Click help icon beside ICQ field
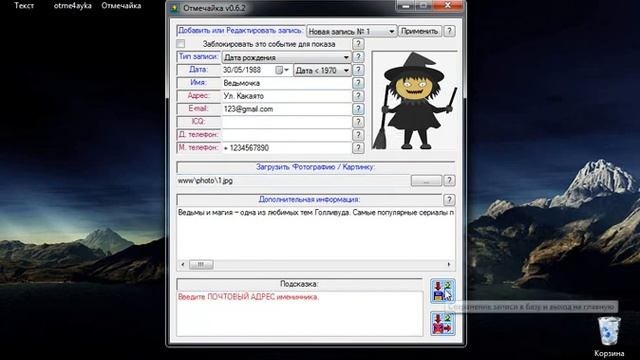640x360 pixels. 358,122
